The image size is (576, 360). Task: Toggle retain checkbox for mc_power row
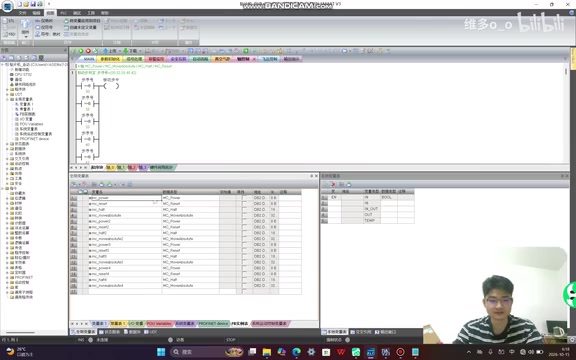click(x=244, y=198)
